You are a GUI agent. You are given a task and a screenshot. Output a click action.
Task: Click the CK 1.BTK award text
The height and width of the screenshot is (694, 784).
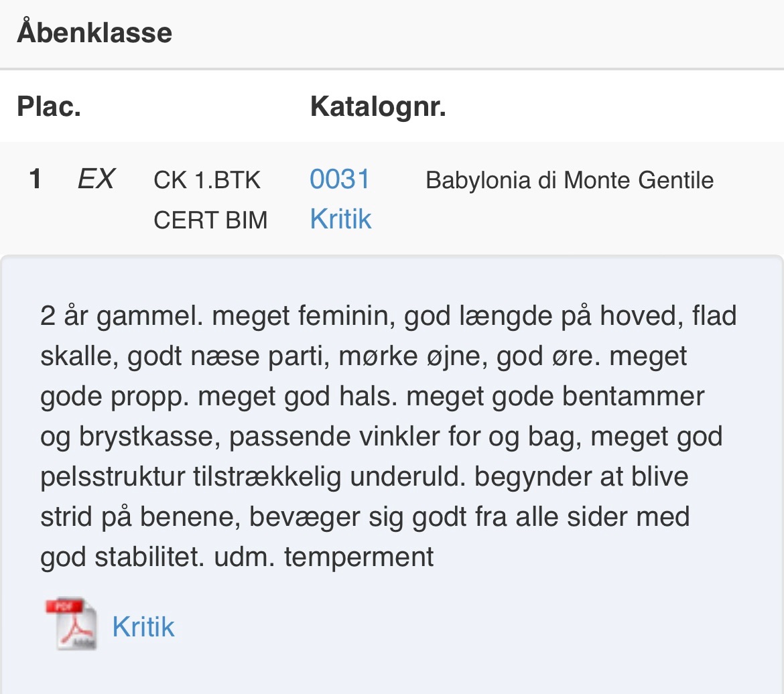tap(207, 180)
